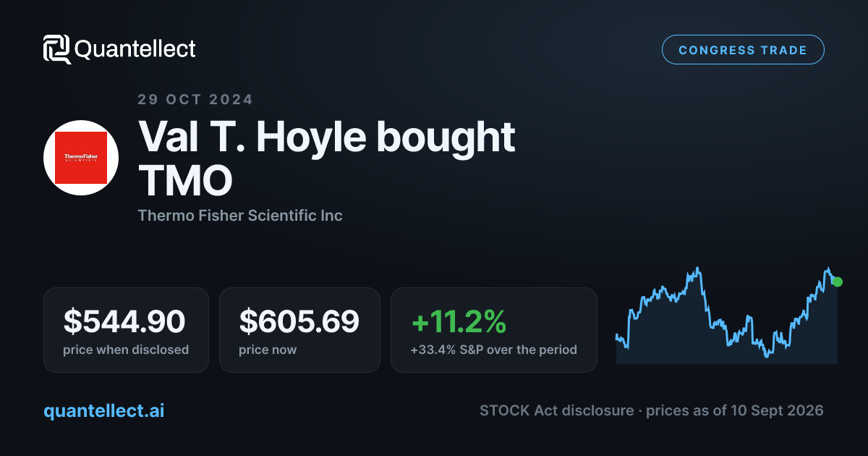The width and height of the screenshot is (868, 456).
Task: Select the $544.90 price when disclosed card
Action: click(x=126, y=330)
